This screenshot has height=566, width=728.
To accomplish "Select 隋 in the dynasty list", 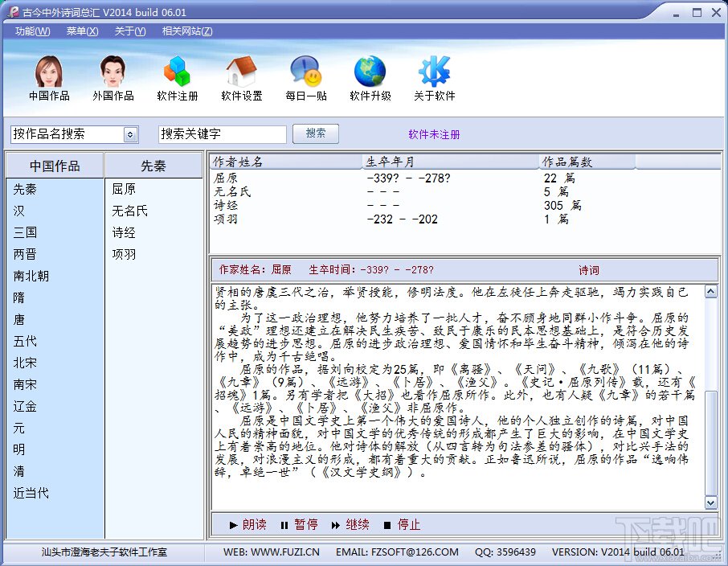I will pos(19,297).
